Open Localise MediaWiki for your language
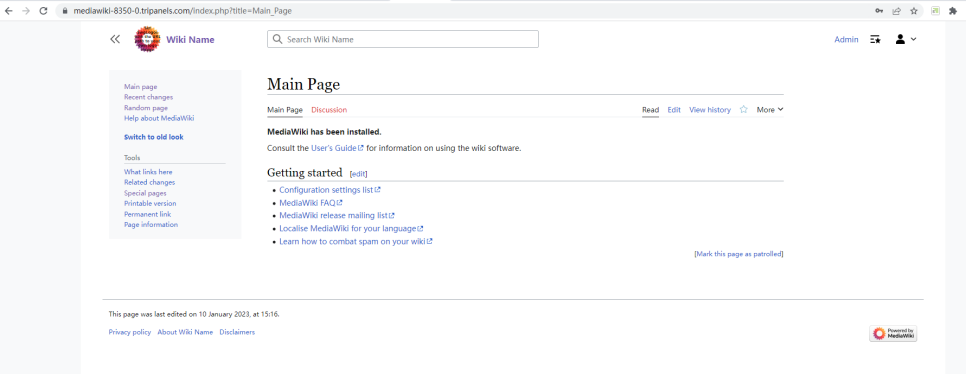Image resolution: width=967 pixels, height=374 pixels. pos(352,228)
